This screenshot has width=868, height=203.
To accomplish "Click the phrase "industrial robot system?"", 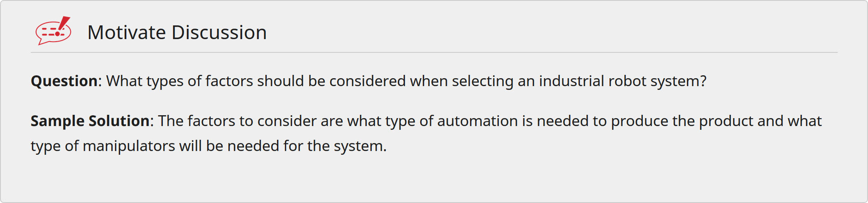I will (x=623, y=81).
